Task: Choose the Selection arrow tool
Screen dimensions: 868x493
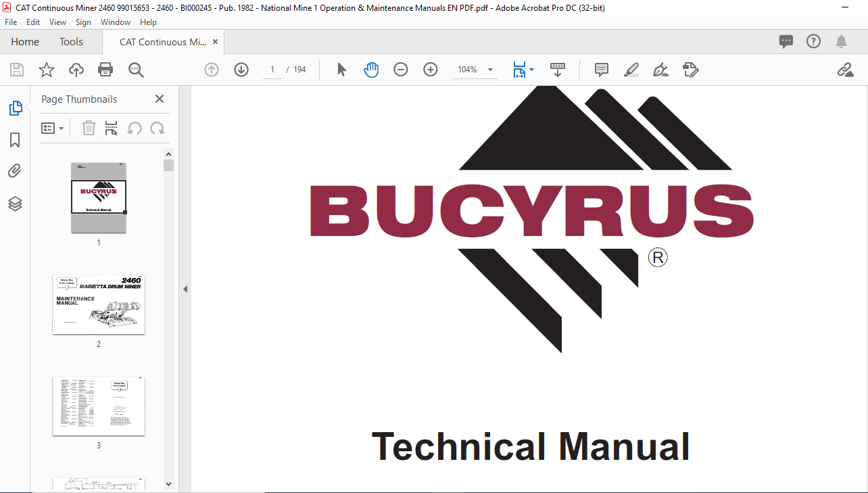Action: click(341, 70)
